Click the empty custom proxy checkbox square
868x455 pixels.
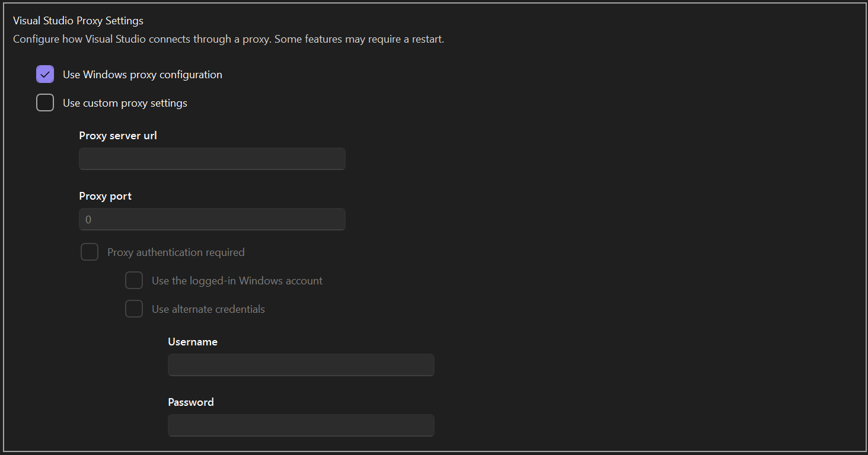pyautogui.click(x=45, y=102)
